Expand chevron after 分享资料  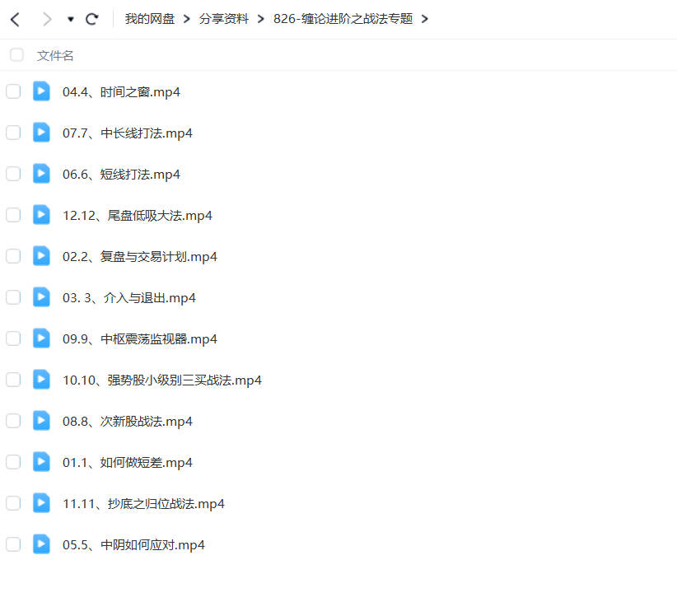pyautogui.click(x=261, y=19)
